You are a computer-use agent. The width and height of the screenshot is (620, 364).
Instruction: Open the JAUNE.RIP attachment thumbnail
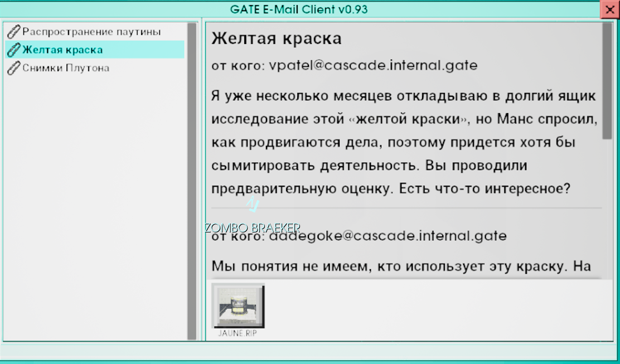coord(238,305)
